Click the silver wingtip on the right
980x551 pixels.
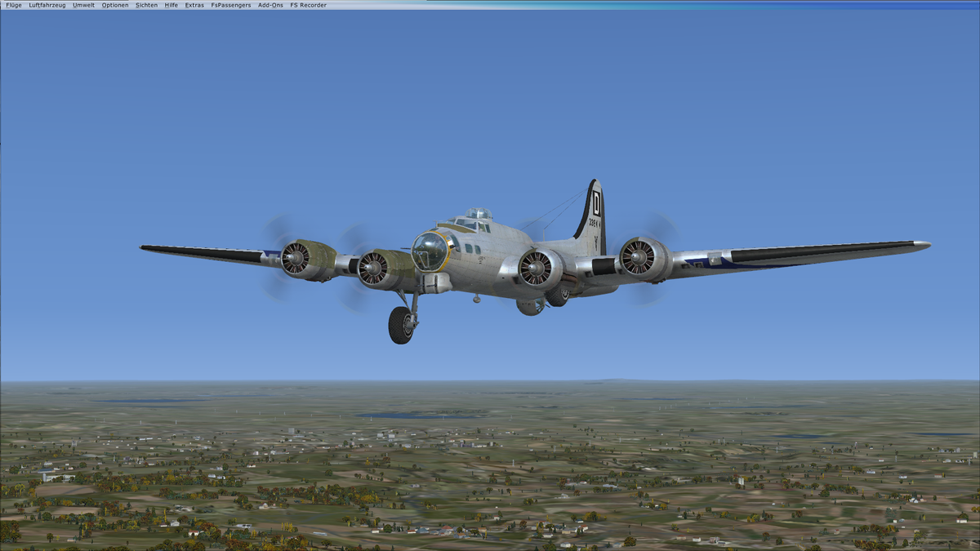tap(921, 244)
